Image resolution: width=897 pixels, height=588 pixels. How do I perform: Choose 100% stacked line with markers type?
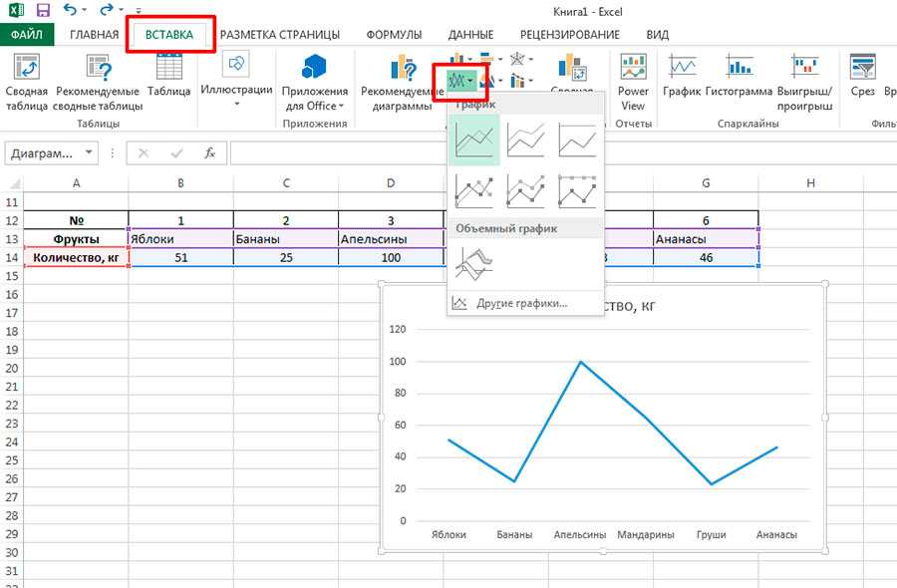click(577, 191)
